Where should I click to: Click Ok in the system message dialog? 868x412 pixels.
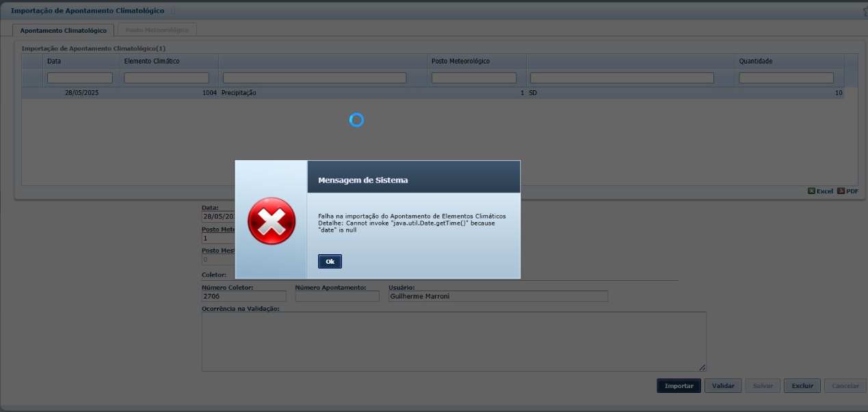[x=330, y=261]
